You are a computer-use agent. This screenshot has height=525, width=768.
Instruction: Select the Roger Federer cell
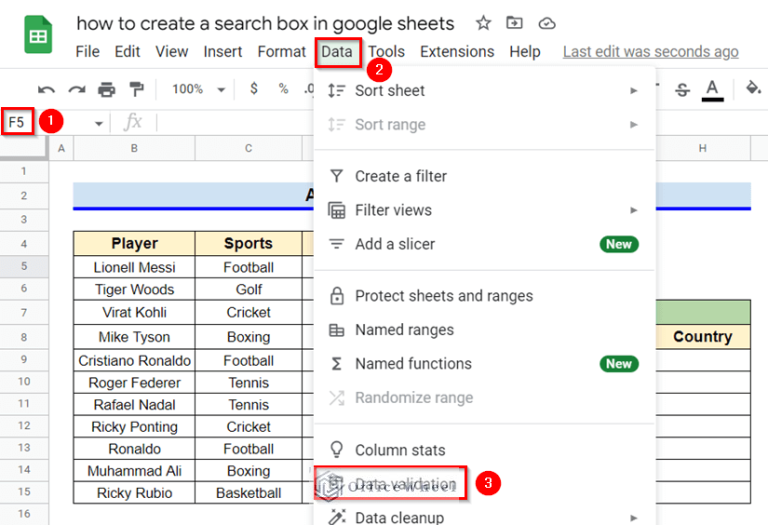[134, 382]
